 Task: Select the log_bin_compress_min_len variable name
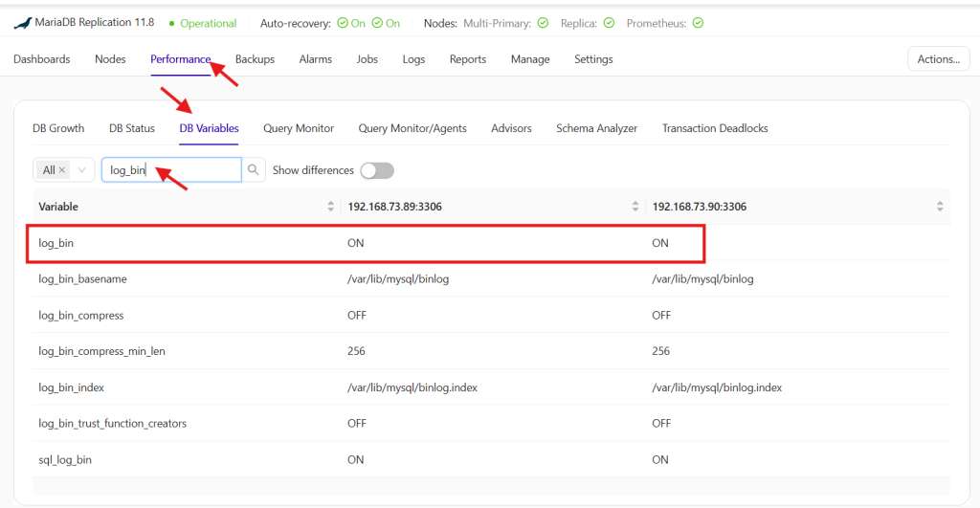pos(101,351)
